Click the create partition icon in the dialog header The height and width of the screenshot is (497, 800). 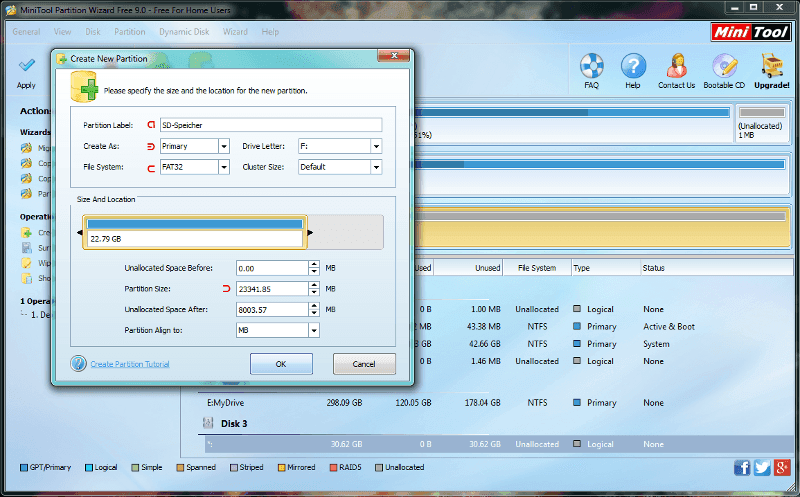(84, 87)
